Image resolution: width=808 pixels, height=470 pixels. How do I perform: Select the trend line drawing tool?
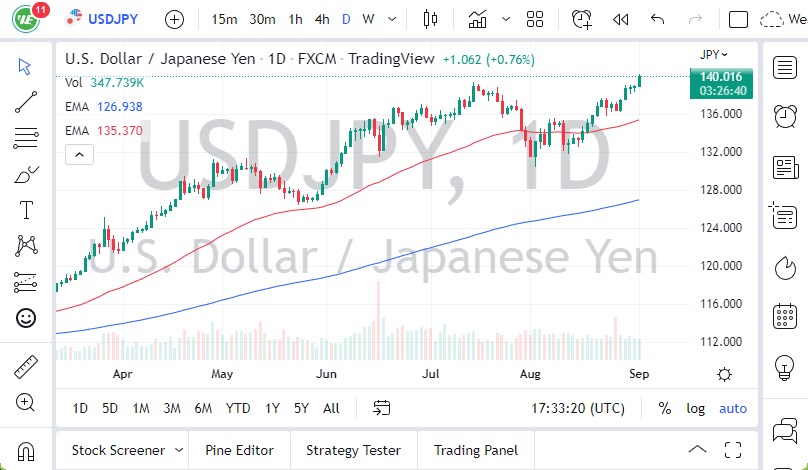tap(26, 101)
